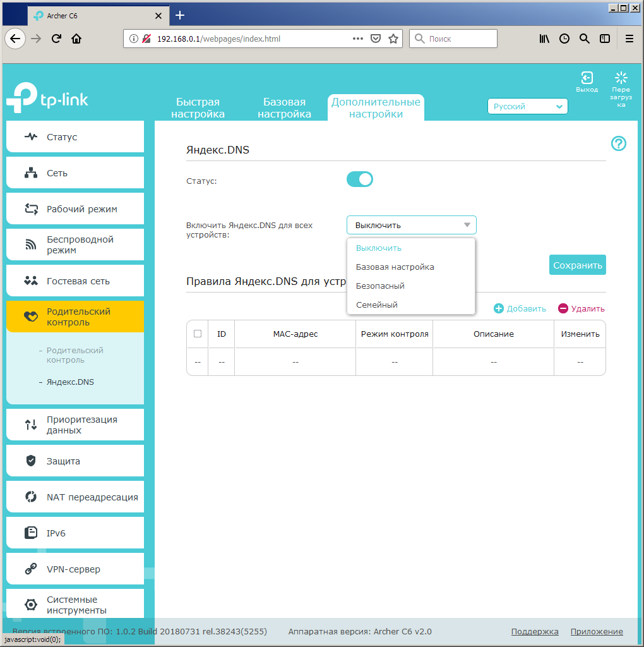Open VPN-сервер section
Image resolution: width=644 pixels, height=647 pixels.
(75, 569)
